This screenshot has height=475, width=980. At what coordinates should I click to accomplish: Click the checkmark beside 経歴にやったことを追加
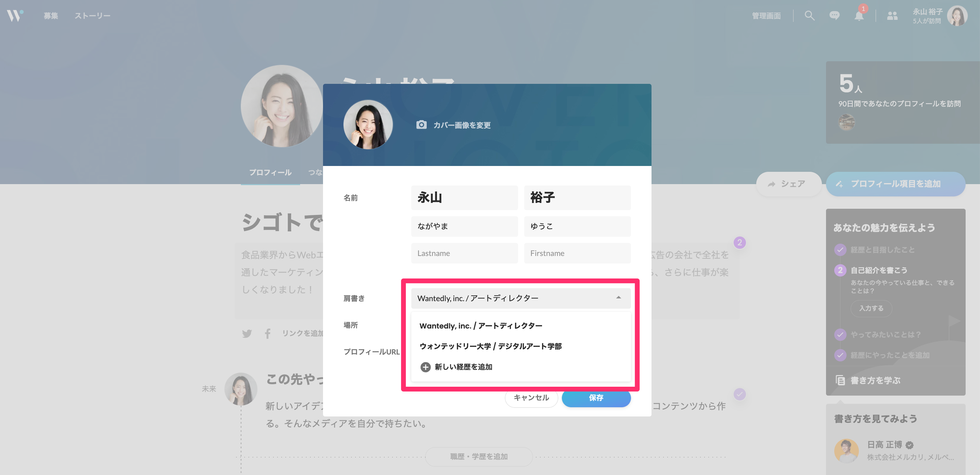(840, 355)
